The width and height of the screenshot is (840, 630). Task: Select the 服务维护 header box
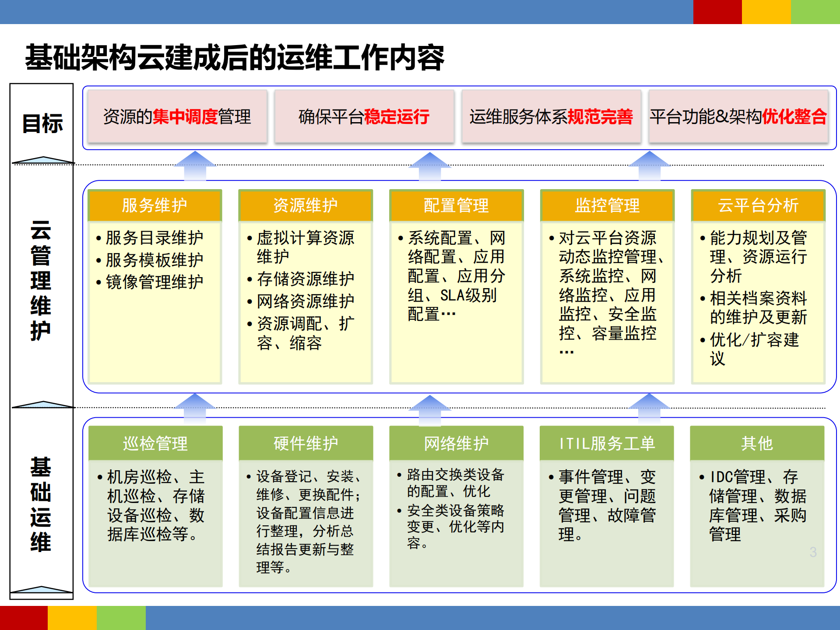click(155, 204)
